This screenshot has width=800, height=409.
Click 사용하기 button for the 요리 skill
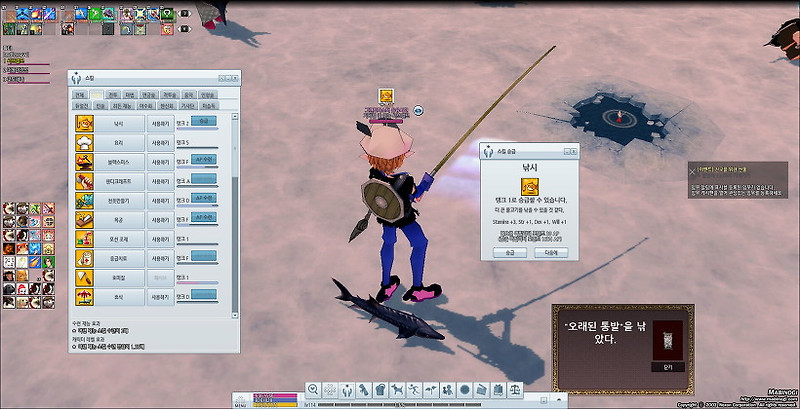(161, 143)
